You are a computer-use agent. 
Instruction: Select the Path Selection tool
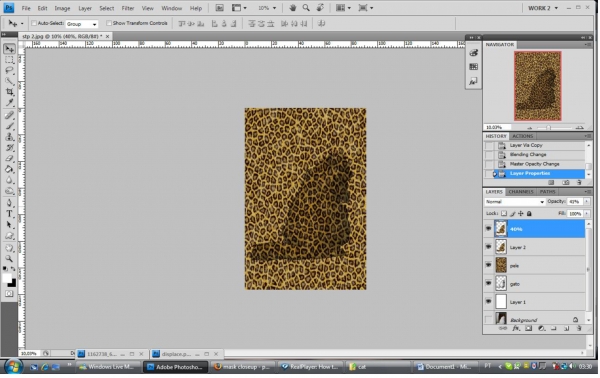[x=9, y=225]
